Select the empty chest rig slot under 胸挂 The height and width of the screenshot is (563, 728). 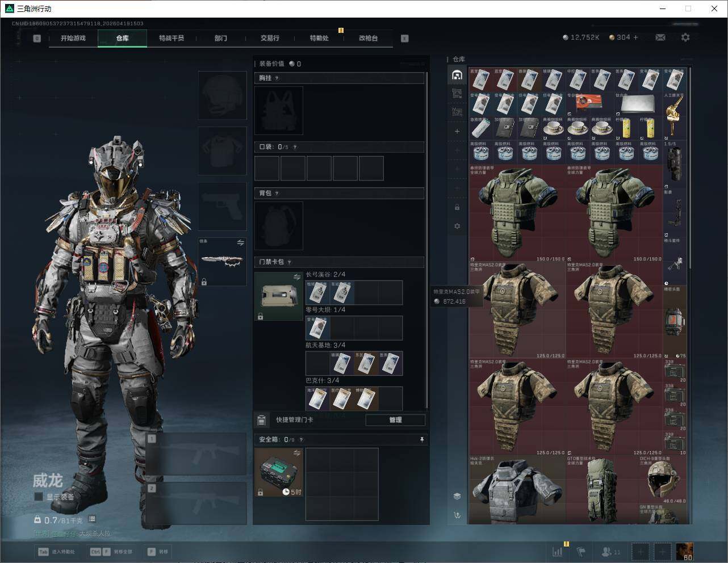click(x=279, y=111)
